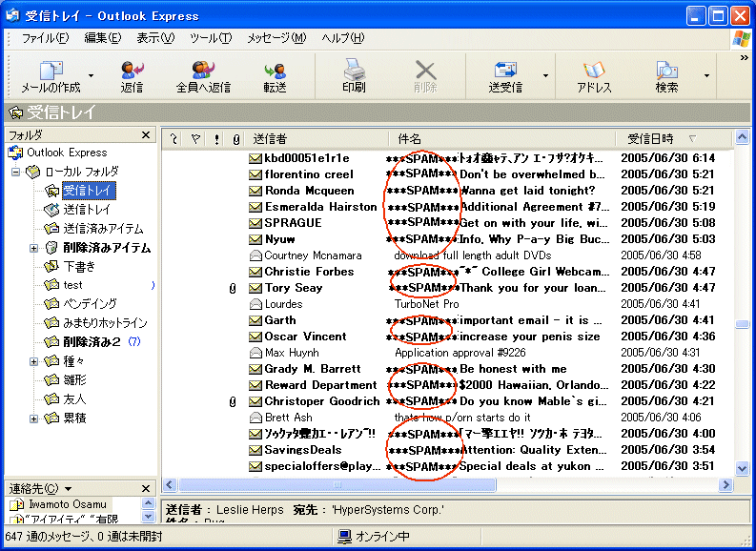This screenshot has height=551, width=756.
Task: Open the メッセージ(M) menu
Action: 276,38
